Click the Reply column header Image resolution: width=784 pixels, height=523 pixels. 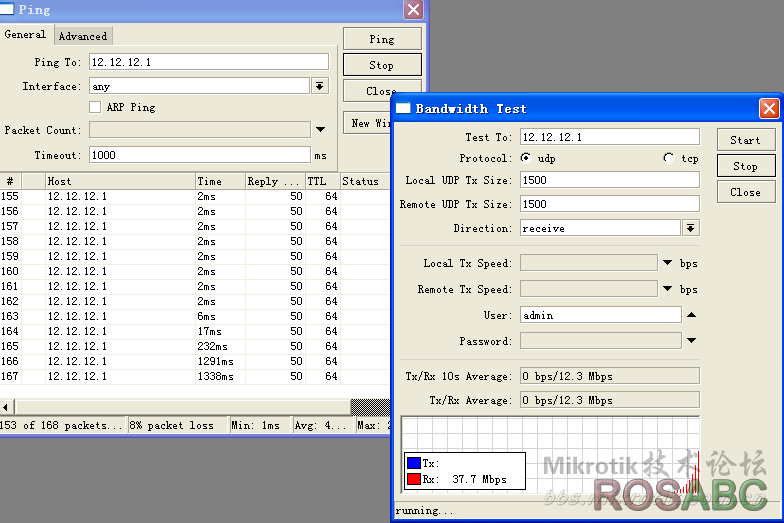point(275,181)
